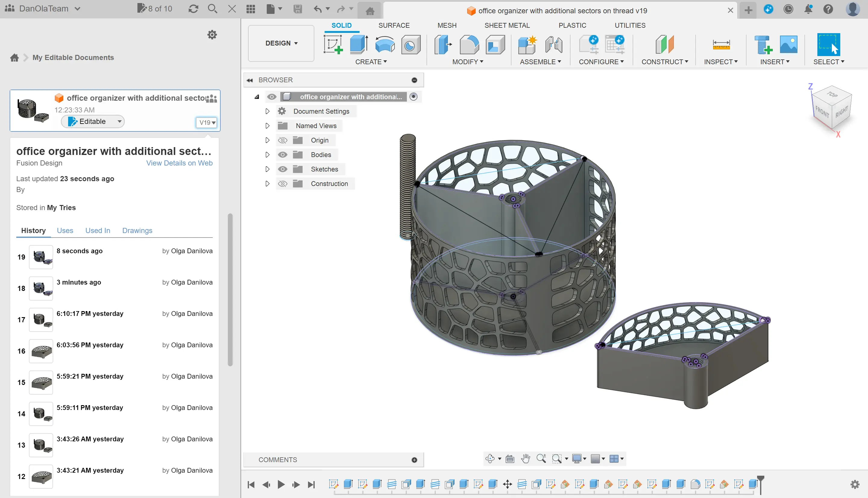Switch to the MESH tab

[x=447, y=25]
